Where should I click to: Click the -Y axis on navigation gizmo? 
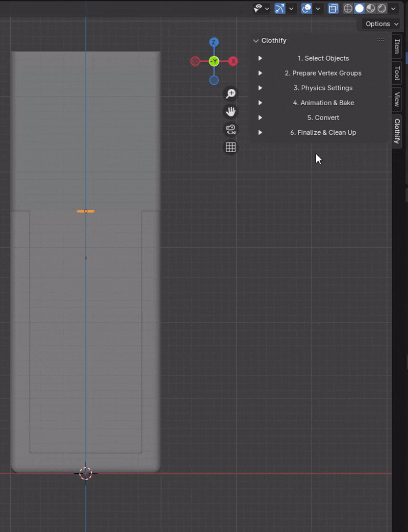click(214, 61)
